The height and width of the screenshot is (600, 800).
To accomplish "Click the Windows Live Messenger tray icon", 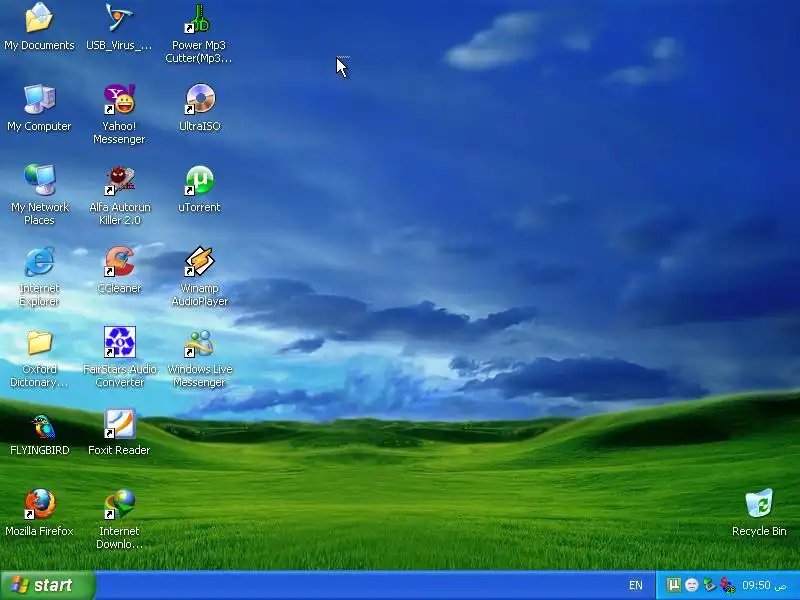I will [x=727, y=585].
